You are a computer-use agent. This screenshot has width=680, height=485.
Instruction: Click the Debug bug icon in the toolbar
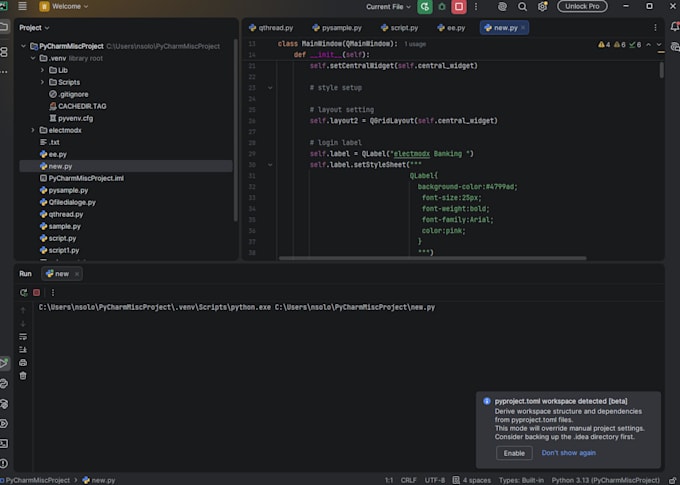442,7
